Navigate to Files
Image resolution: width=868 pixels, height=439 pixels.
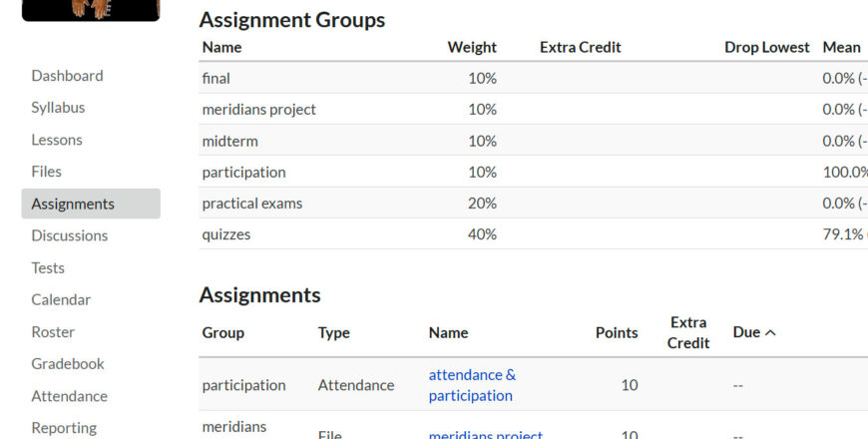pyautogui.click(x=46, y=172)
